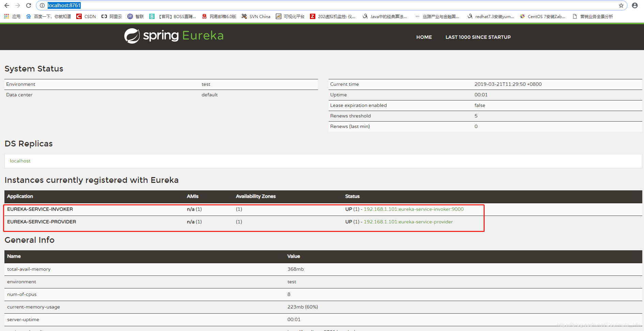This screenshot has height=331, width=644.
Task: Select the Uptime row label
Action: [x=338, y=95]
